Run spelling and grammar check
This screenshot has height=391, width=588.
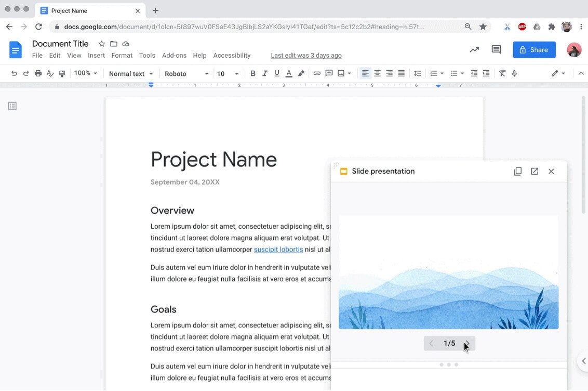(x=50, y=73)
